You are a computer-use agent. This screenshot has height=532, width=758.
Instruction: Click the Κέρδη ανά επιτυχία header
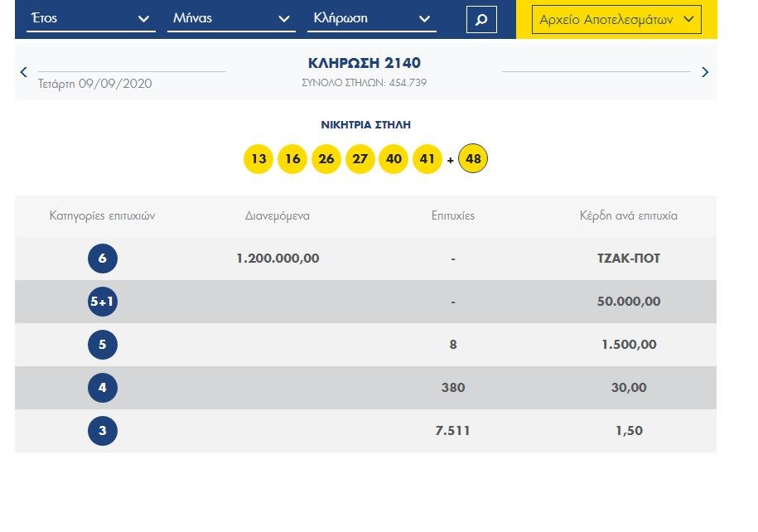pos(629,215)
